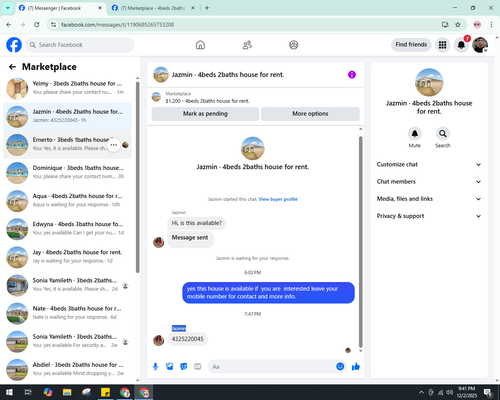This screenshot has width=500, height=400.
Task: Open the tab search dropdown arrow
Action: click(x=7, y=8)
